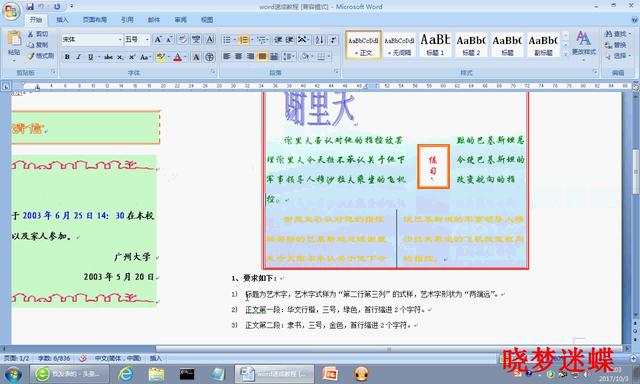Screen dimensions: 640x384
Task: Click the Office button
Action: 11,11
